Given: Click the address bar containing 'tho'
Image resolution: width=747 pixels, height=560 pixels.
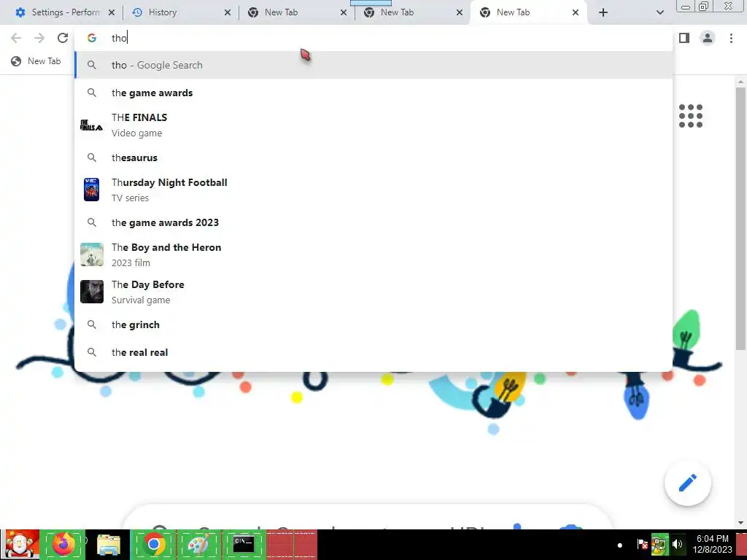Looking at the screenshot, I should (373, 38).
